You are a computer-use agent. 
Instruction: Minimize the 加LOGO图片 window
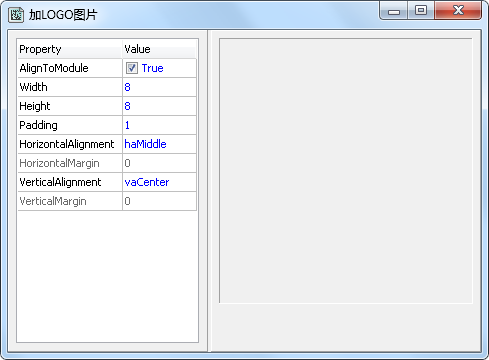pos(393,11)
